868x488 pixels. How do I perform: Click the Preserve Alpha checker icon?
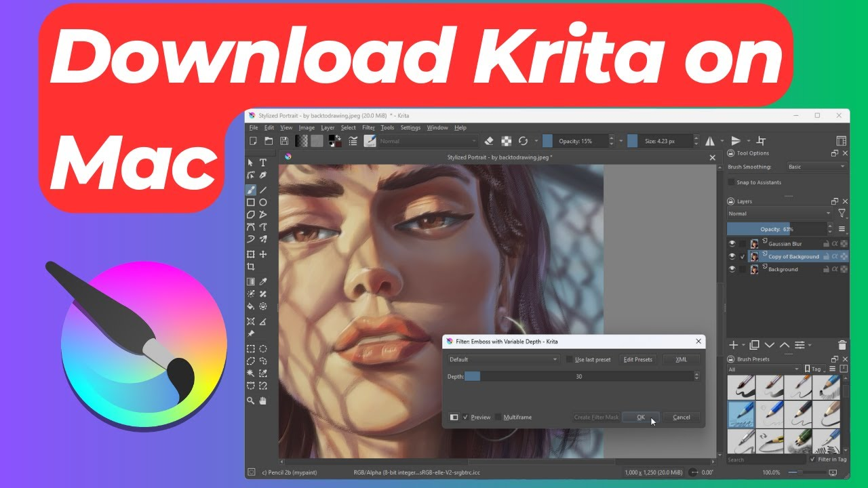pyautogui.click(x=506, y=141)
